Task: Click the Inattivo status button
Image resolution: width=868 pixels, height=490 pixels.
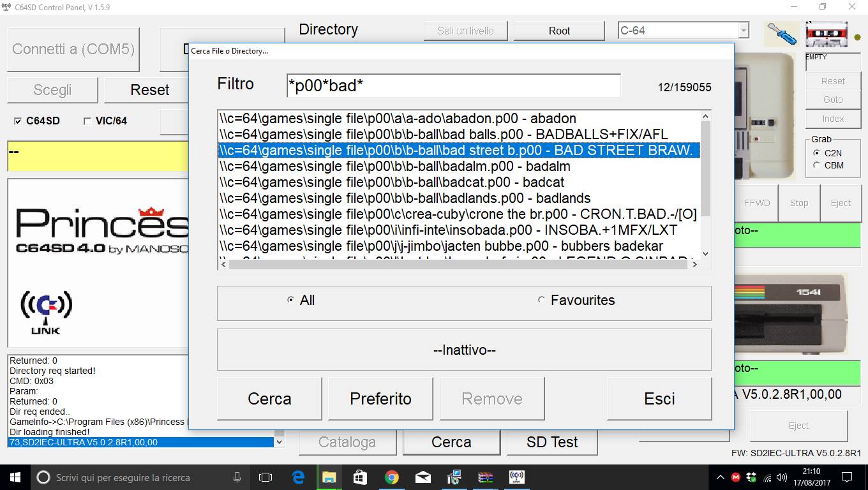Action: pos(464,350)
